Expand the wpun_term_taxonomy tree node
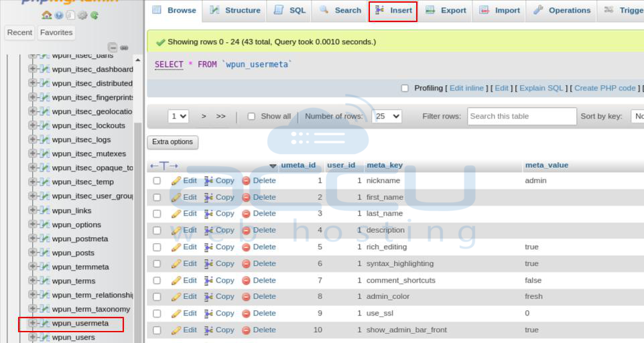 (x=32, y=308)
